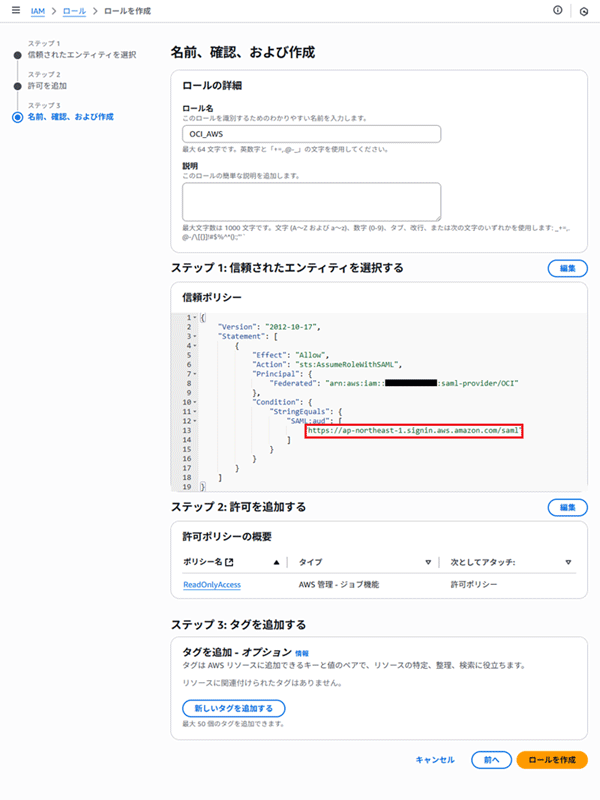Click the 許可ポリシー attachment cell
The height and width of the screenshot is (800, 600).
tap(473, 585)
